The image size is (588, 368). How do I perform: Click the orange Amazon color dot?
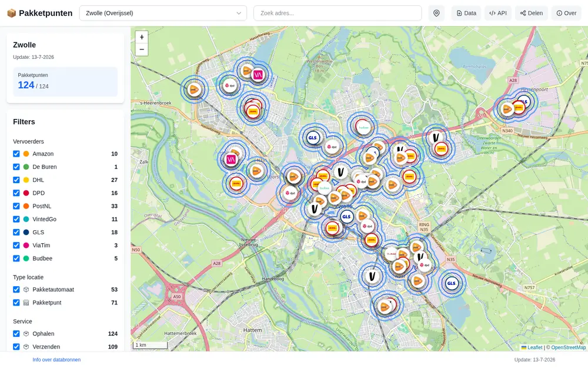pos(26,154)
